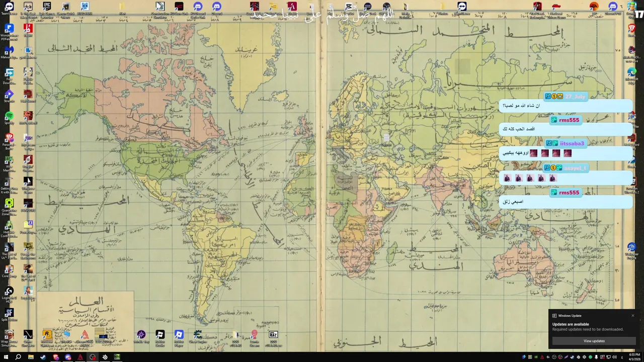The image size is (644, 362).
Task: Open the Wrap House Simulator shortcut
Action: coord(9,337)
